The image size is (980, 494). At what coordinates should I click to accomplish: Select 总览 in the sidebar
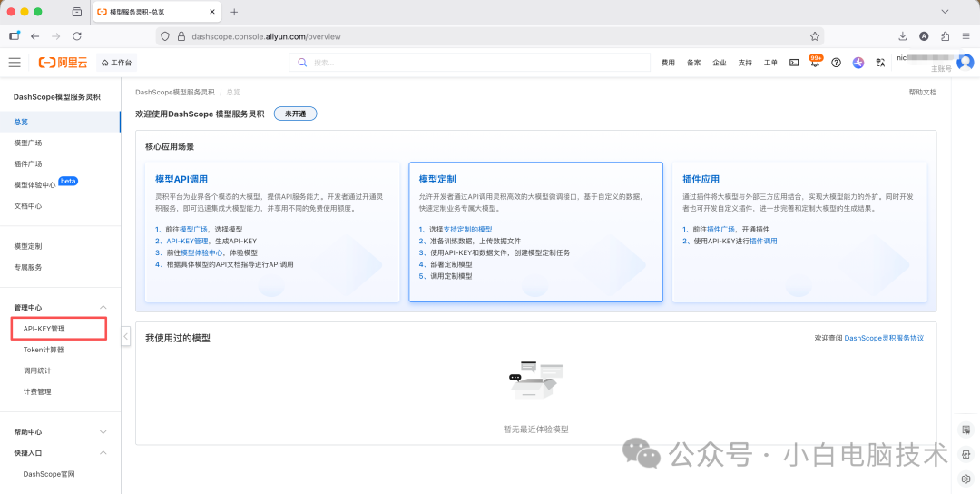point(60,122)
